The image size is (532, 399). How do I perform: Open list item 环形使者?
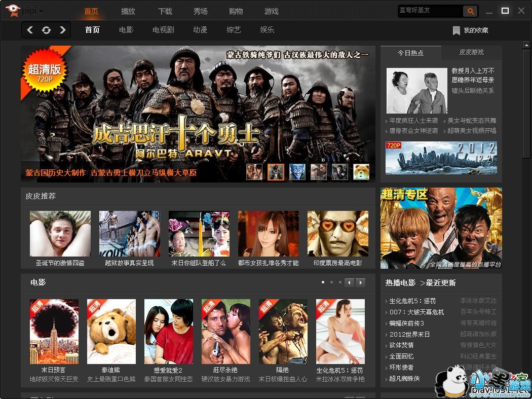pyautogui.click(x=401, y=367)
